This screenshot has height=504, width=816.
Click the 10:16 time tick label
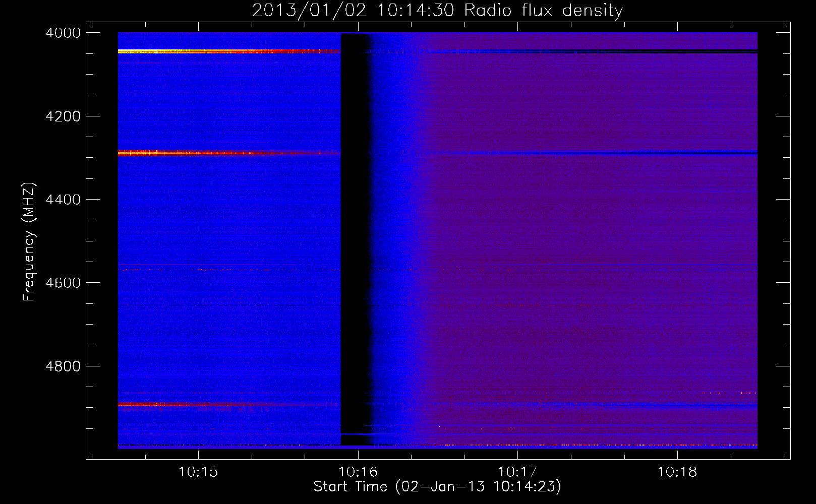(x=358, y=472)
